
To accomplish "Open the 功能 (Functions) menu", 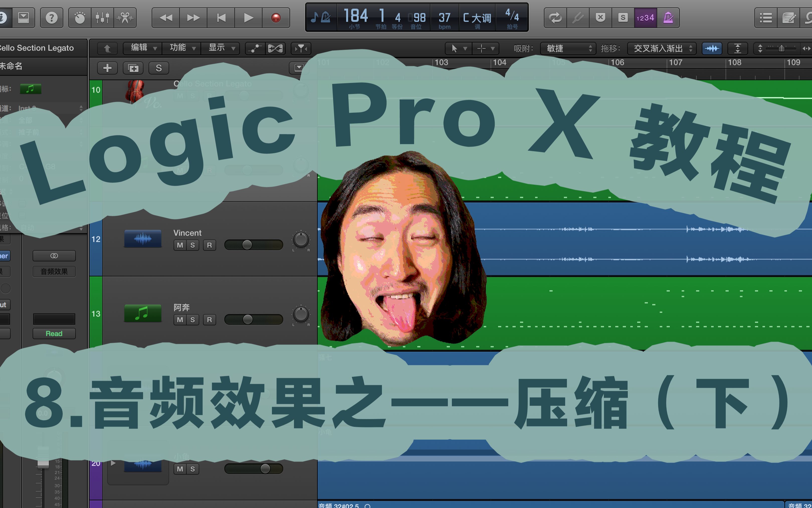I will 181,48.
